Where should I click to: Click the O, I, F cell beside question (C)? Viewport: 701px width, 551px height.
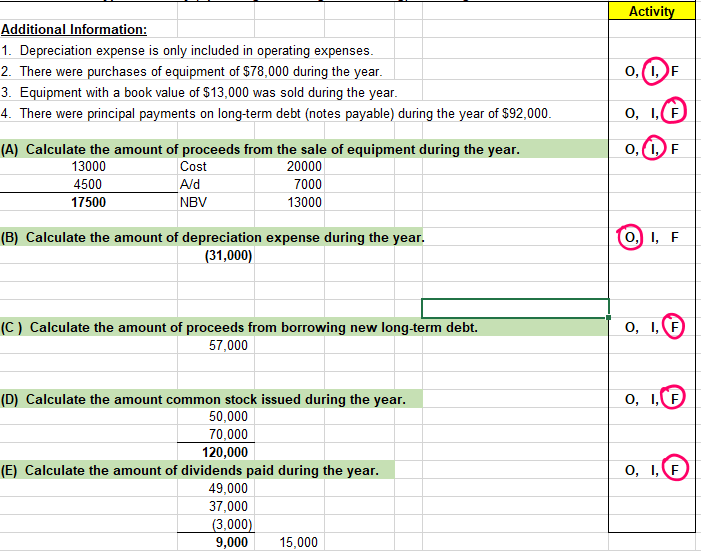click(652, 327)
